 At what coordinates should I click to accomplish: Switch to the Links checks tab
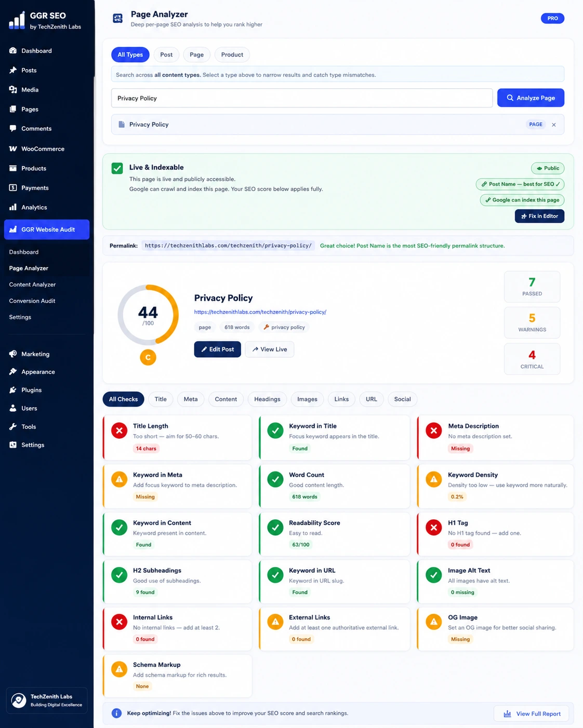click(x=341, y=399)
